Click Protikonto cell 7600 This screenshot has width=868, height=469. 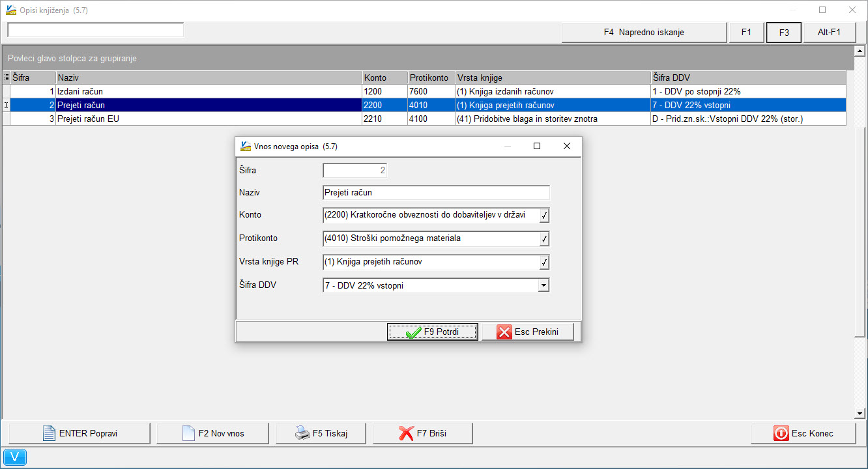point(431,91)
